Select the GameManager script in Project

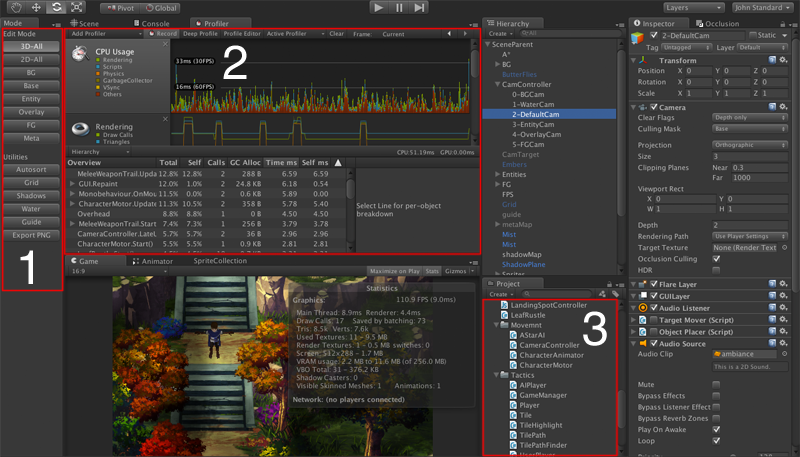tap(543, 395)
